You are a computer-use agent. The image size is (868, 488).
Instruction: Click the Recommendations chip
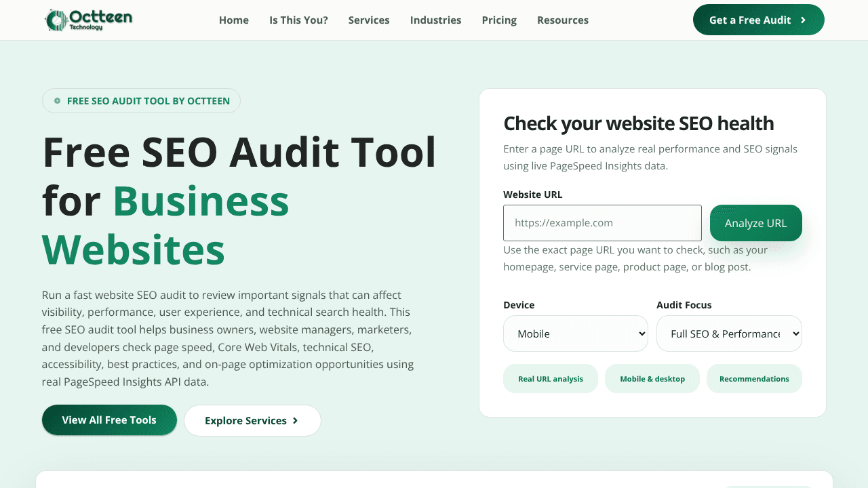(754, 379)
